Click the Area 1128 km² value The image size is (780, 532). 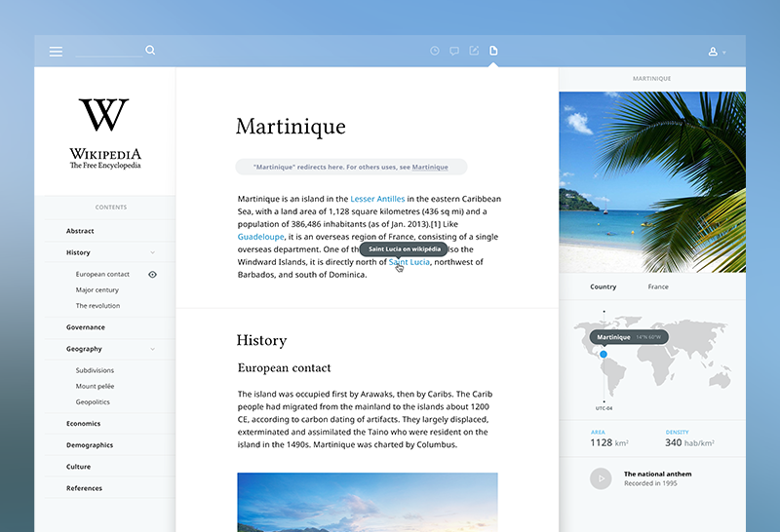609,442
